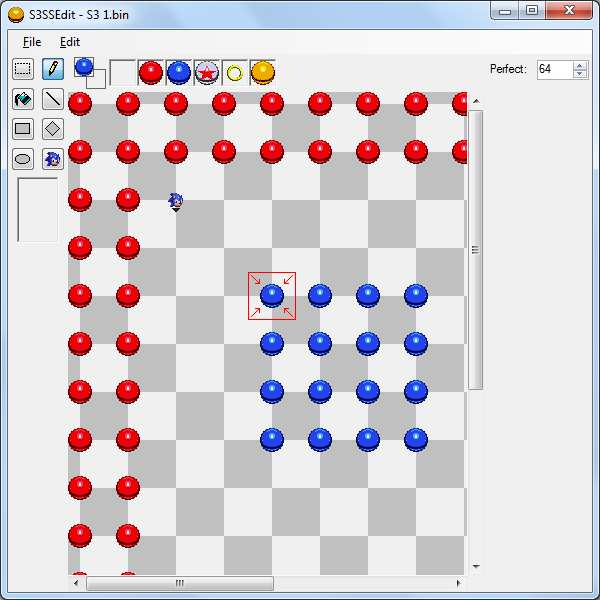This screenshot has height=600, width=600.
Task: Maximize the S3SSEdit window
Action: (x=532, y=10)
